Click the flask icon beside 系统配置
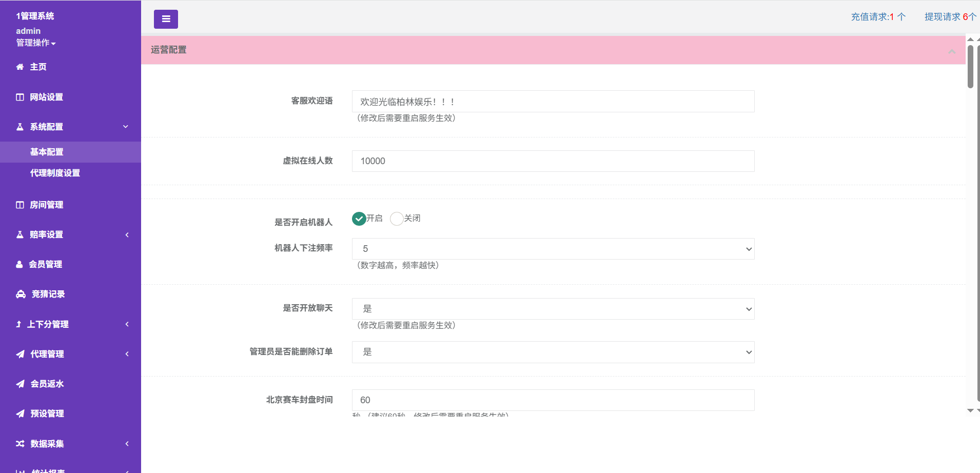 [x=20, y=127]
